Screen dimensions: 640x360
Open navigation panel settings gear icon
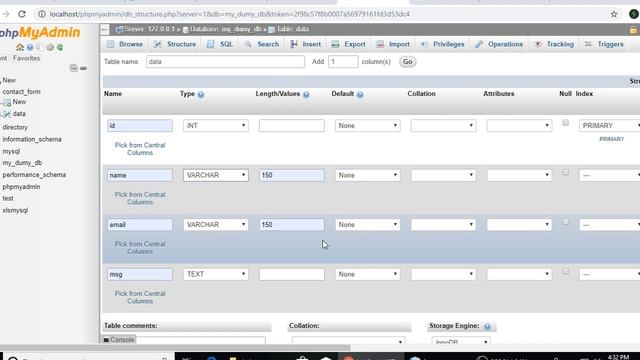point(50,47)
